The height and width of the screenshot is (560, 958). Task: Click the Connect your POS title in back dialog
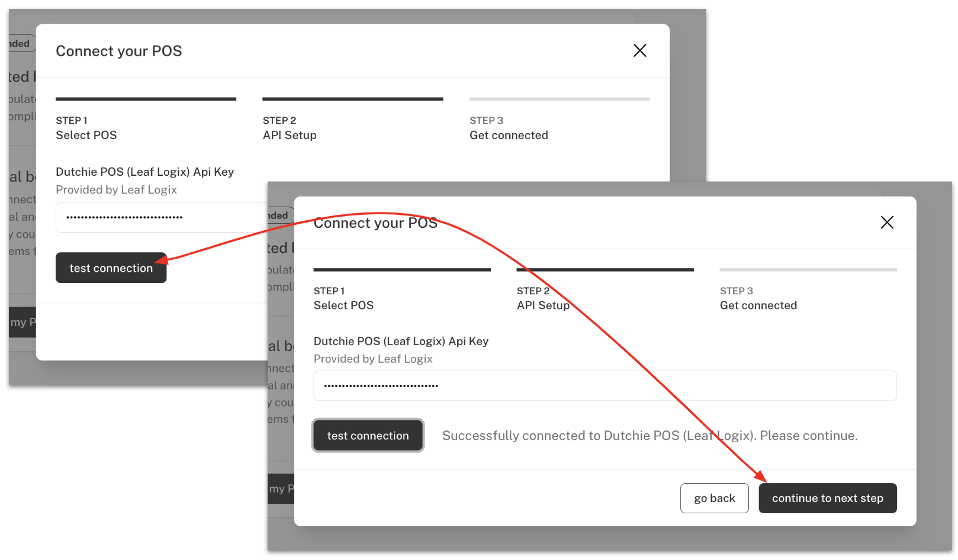[119, 51]
